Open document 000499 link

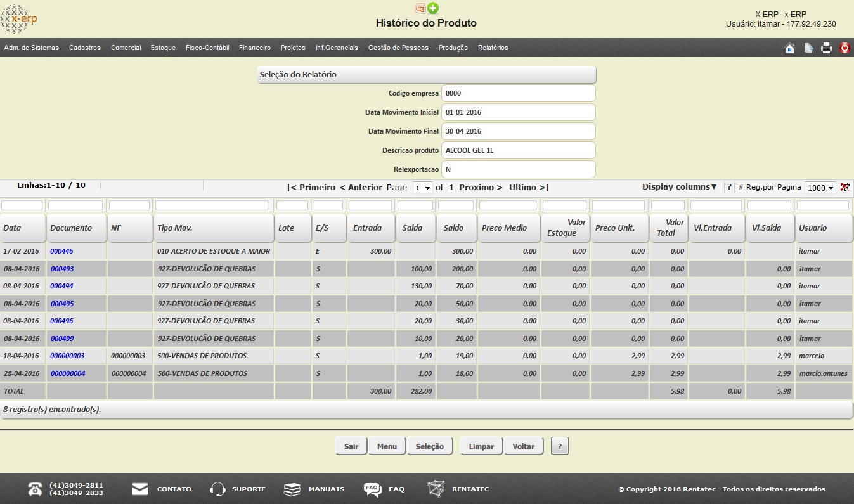(x=61, y=339)
